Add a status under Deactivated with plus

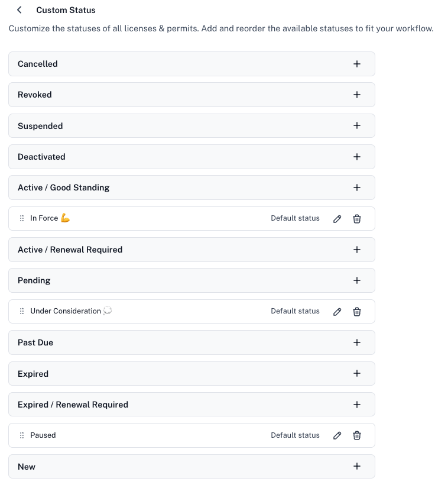357,157
